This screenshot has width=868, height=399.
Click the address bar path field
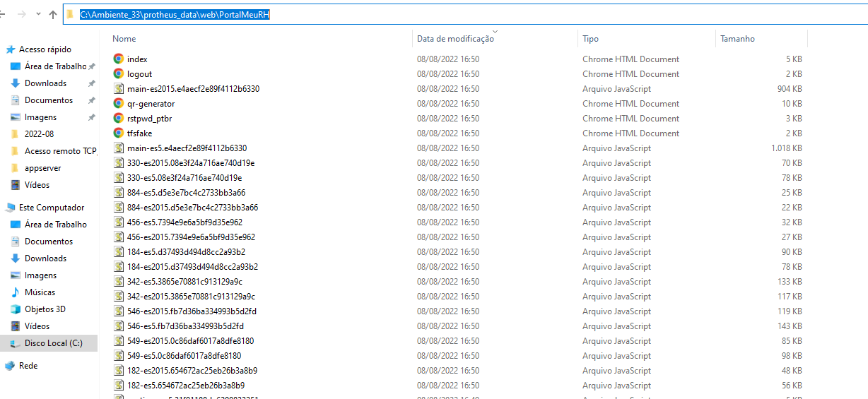(464, 15)
